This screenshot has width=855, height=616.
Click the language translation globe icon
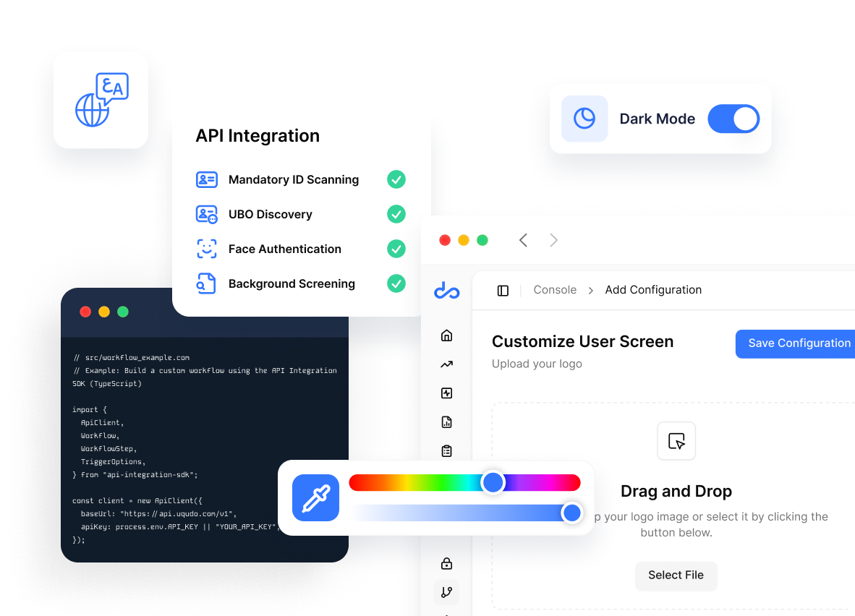click(101, 100)
